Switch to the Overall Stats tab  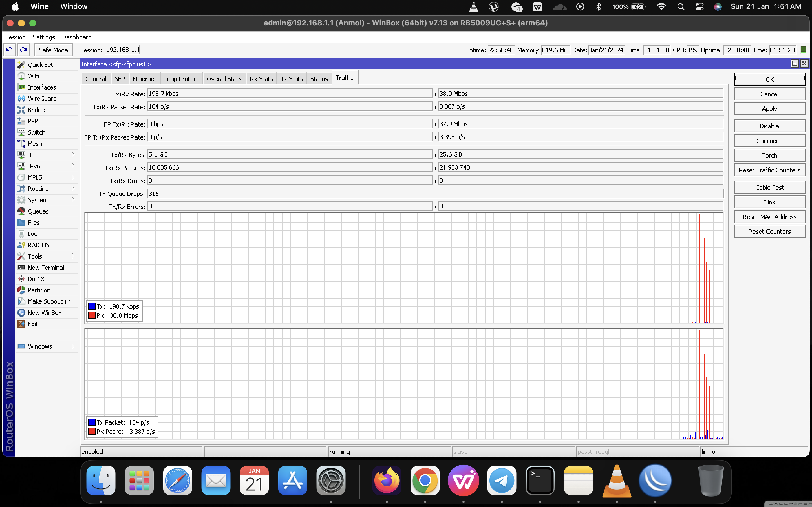224,79
